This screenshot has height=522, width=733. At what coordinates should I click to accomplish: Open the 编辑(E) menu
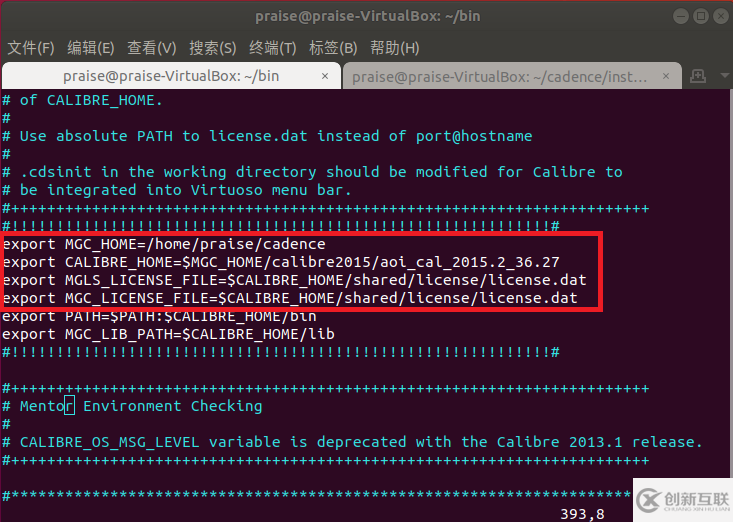(91, 48)
